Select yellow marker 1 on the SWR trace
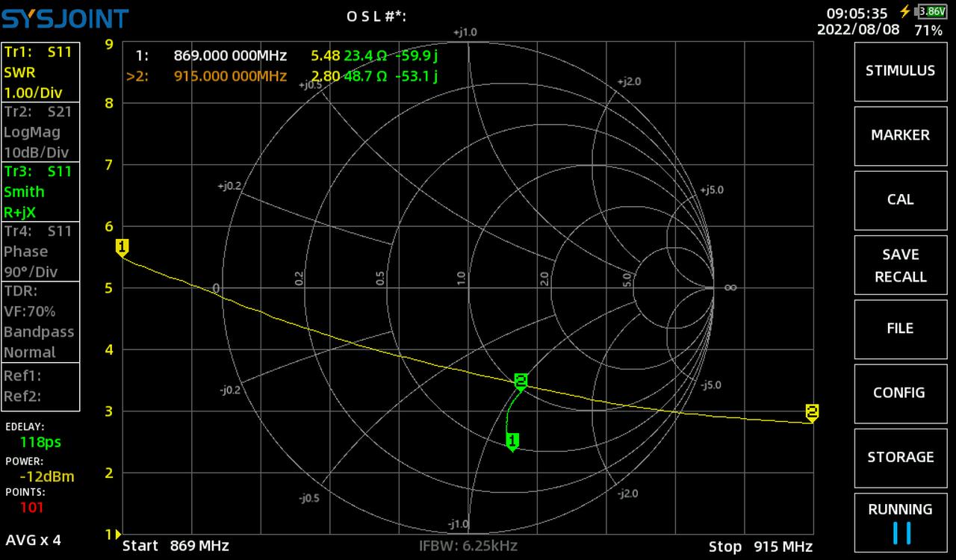 coord(122,248)
